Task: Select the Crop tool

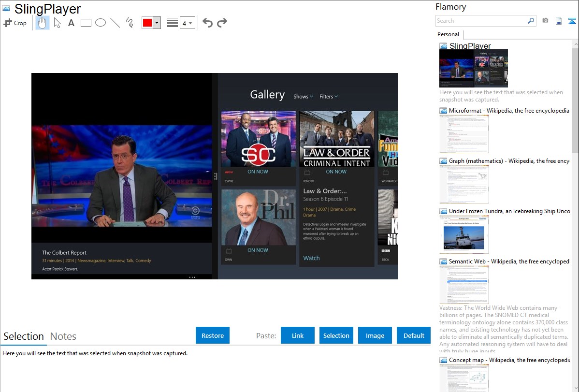Action: [15, 23]
